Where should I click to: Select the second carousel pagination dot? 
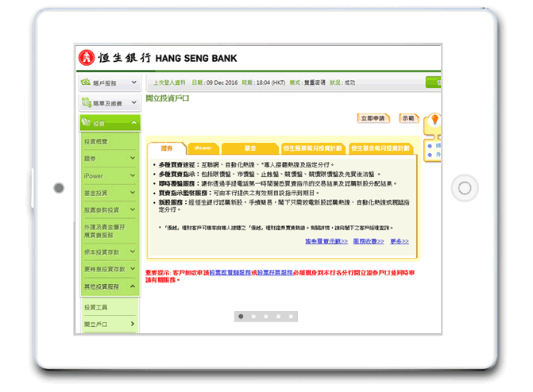pos(253,317)
